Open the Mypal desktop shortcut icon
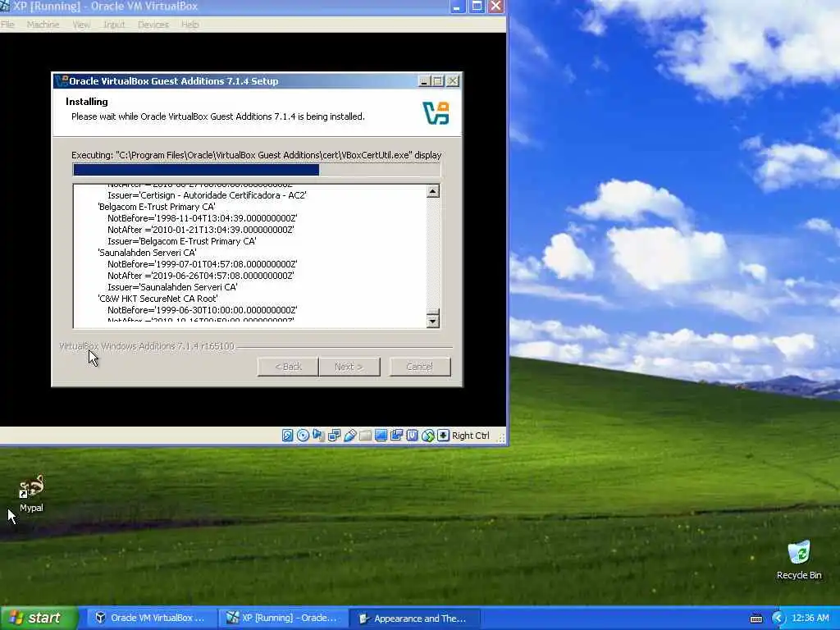This screenshot has height=630, width=840. (31, 487)
